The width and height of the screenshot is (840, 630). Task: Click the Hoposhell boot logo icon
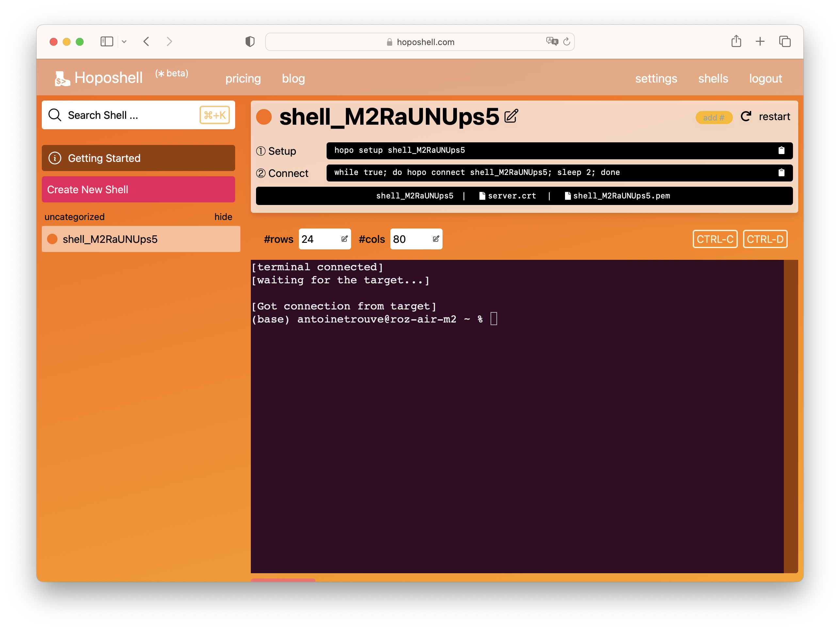pyautogui.click(x=62, y=79)
